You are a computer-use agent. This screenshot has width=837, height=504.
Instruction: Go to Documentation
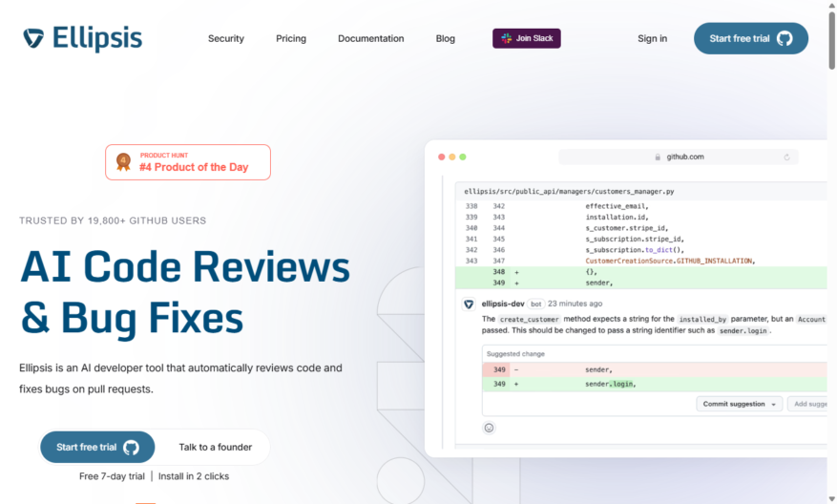(x=371, y=38)
